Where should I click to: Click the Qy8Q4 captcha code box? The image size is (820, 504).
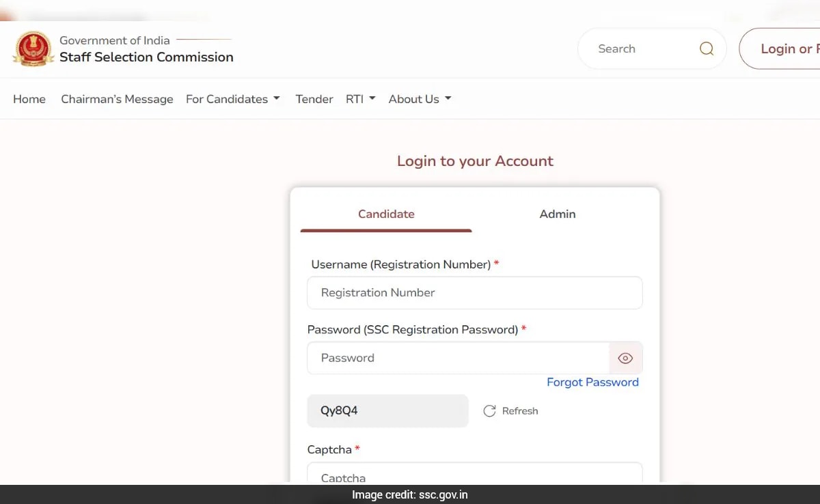tap(388, 411)
